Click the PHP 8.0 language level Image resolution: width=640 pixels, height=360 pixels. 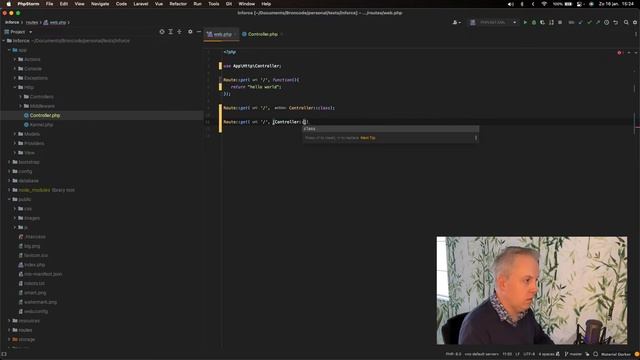453,354
